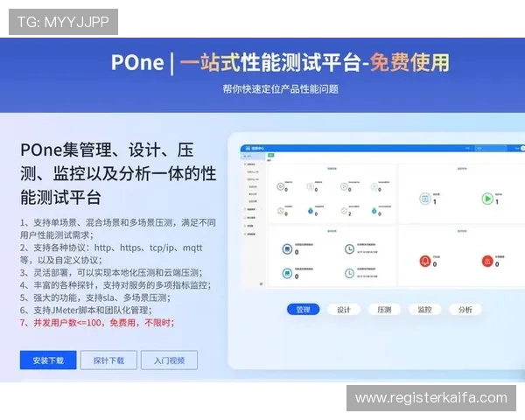Click the banner title "POne | 一站式性能测试平台-免费使用"
525x420 pixels.
click(x=280, y=63)
